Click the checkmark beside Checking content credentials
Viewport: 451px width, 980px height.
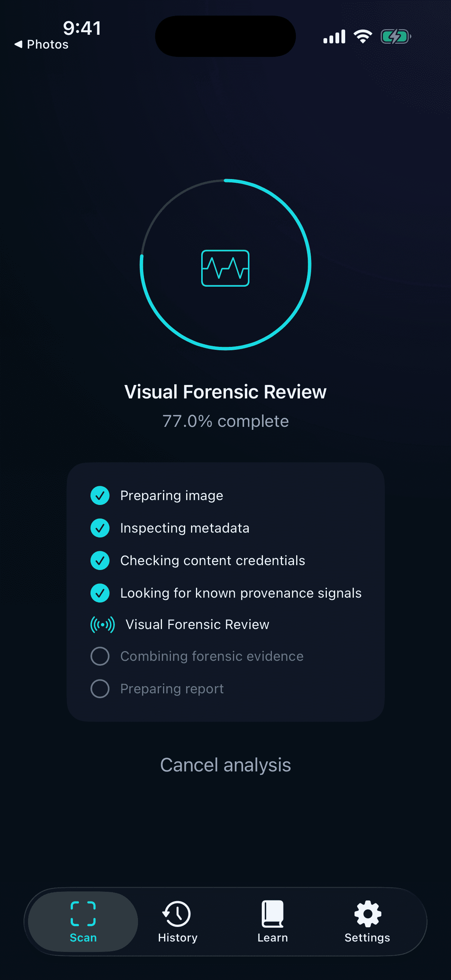pos(100,560)
